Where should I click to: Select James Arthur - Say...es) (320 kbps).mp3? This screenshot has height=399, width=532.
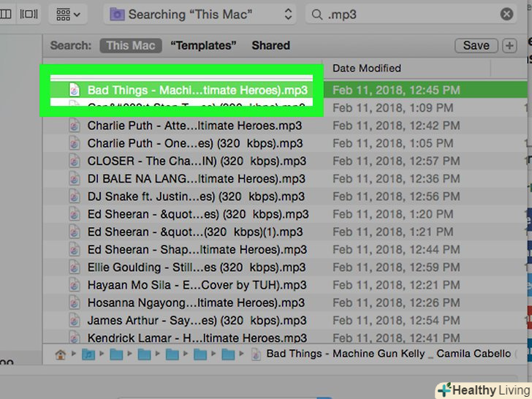click(x=197, y=320)
